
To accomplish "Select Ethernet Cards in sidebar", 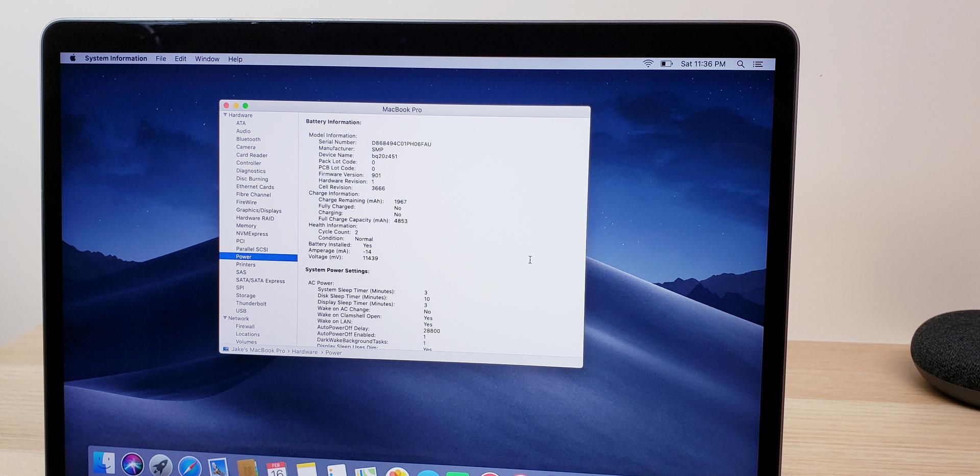I will 255,187.
